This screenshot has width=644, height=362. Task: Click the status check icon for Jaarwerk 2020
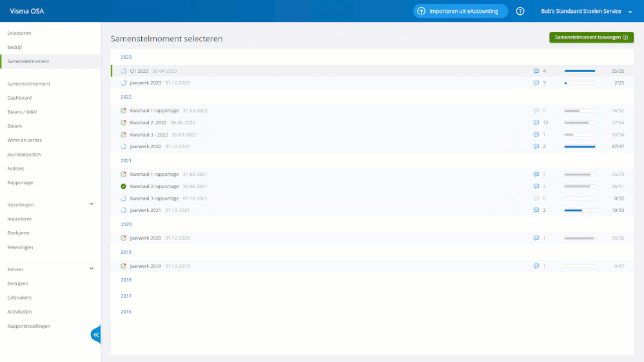(123, 238)
